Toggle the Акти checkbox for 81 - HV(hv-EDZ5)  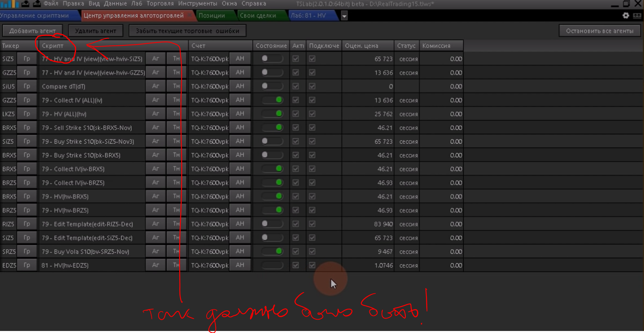296,265
